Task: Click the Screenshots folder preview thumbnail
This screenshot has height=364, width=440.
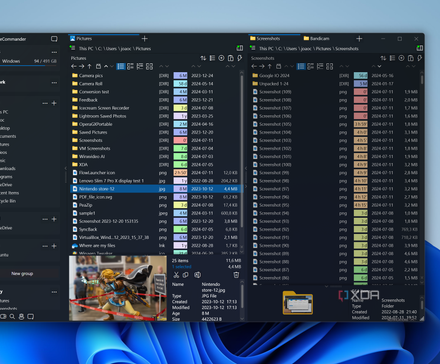Action: (x=298, y=303)
